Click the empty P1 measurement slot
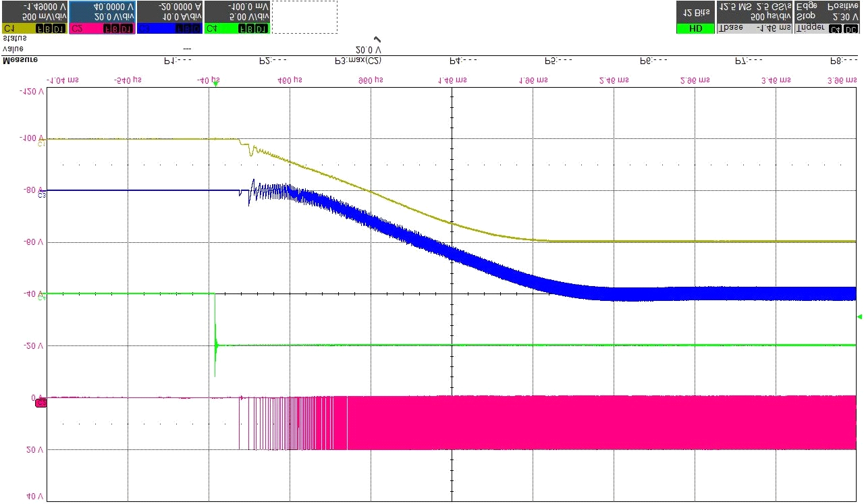This screenshot has height=504, width=864. click(x=179, y=60)
